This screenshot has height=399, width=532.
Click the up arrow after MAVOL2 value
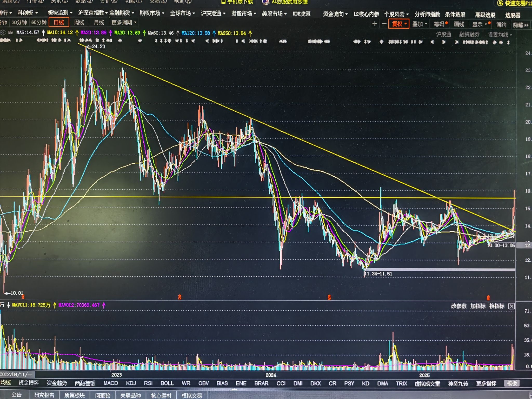[x=104, y=305]
